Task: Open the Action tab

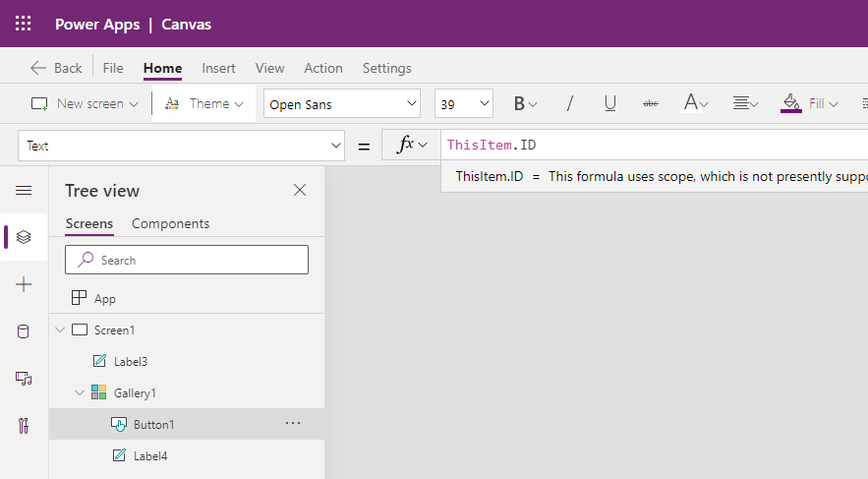Action: pos(323,68)
